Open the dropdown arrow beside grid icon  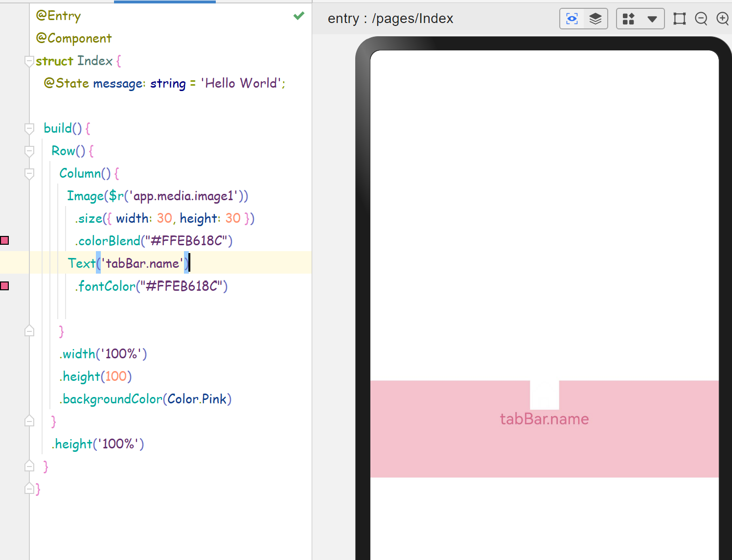pos(652,19)
